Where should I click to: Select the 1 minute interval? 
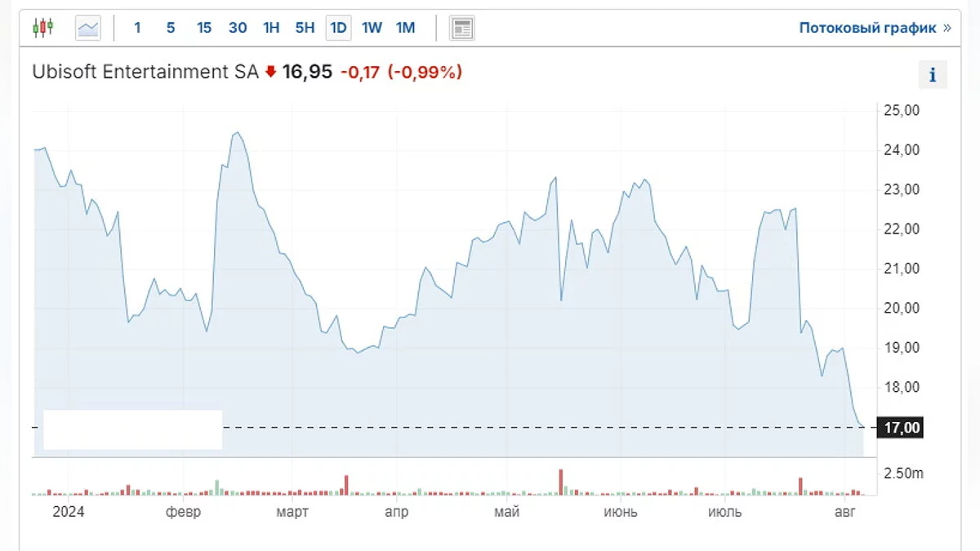137,28
